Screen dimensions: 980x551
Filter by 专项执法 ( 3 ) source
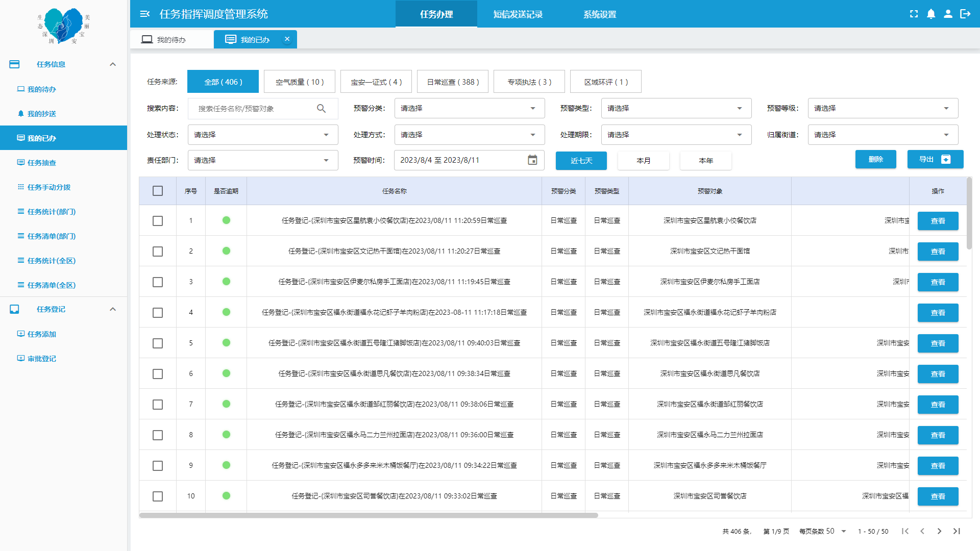(529, 82)
